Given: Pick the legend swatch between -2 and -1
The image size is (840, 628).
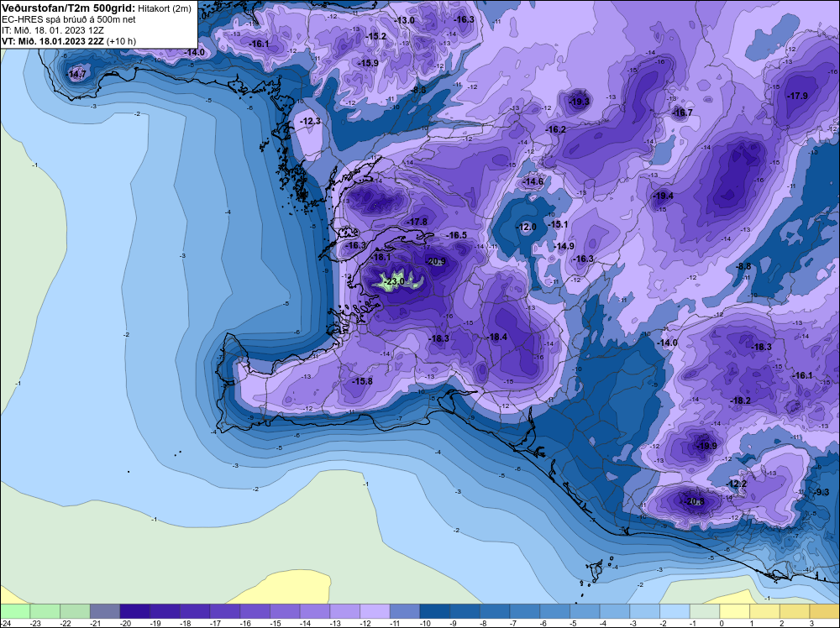Looking at the screenshot, I should (x=675, y=611).
